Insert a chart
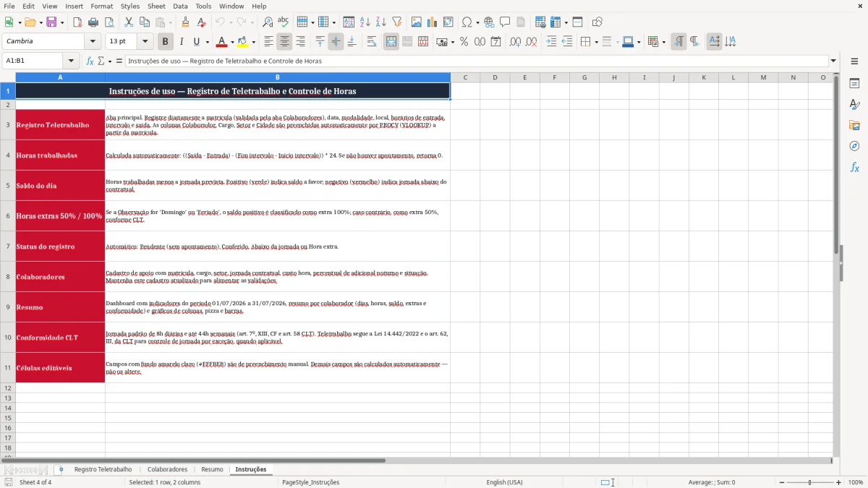868x488 pixels. tap(432, 22)
